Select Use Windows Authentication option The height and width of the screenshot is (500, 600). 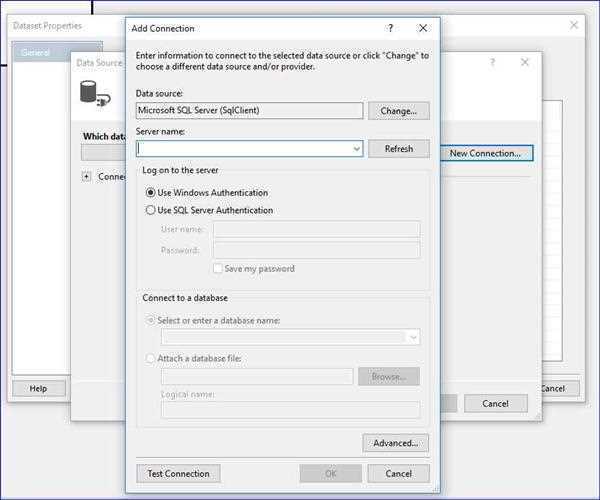pyautogui.click(x=151, y=192)
